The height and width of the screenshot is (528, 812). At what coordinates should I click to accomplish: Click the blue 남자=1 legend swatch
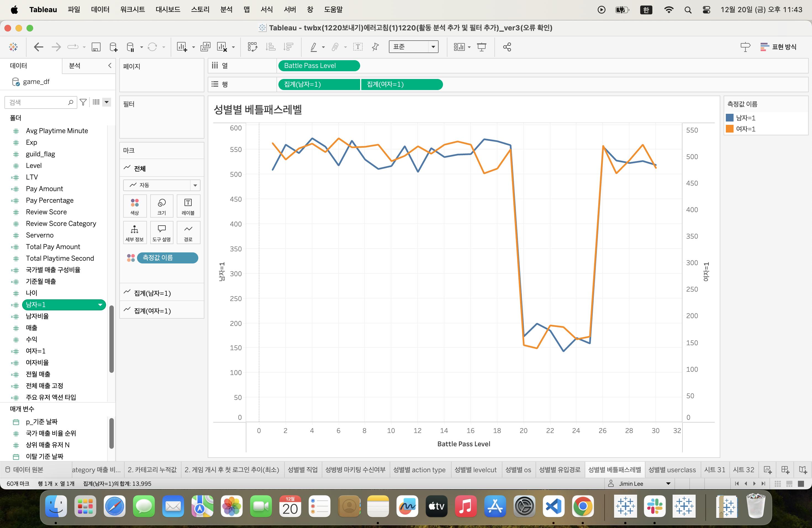click(x=729, y=118)
